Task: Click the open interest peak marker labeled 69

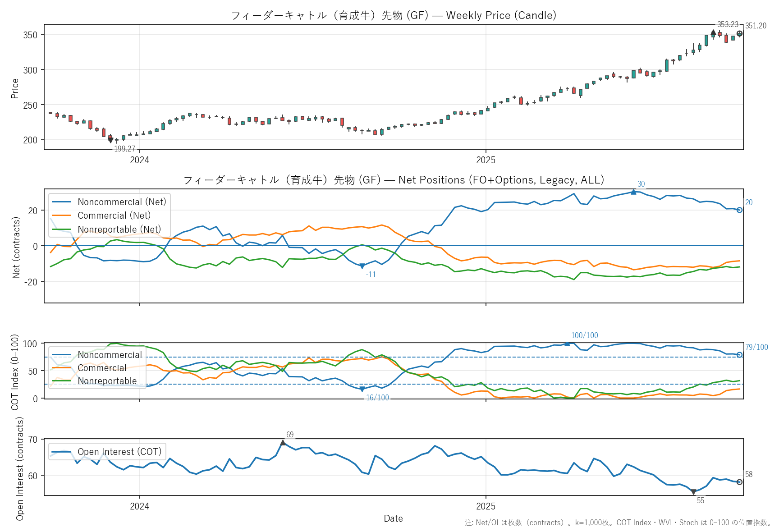Action: (283, 443)
